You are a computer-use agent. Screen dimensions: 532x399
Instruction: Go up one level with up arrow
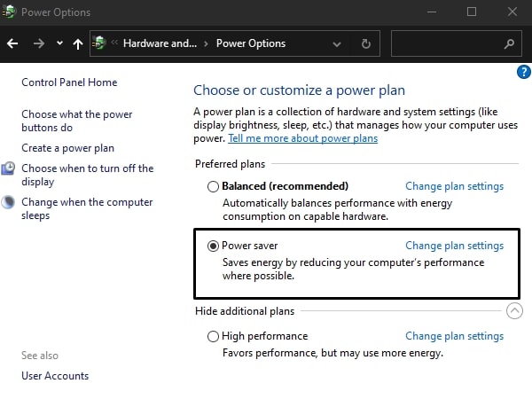(x=78, y=43)
